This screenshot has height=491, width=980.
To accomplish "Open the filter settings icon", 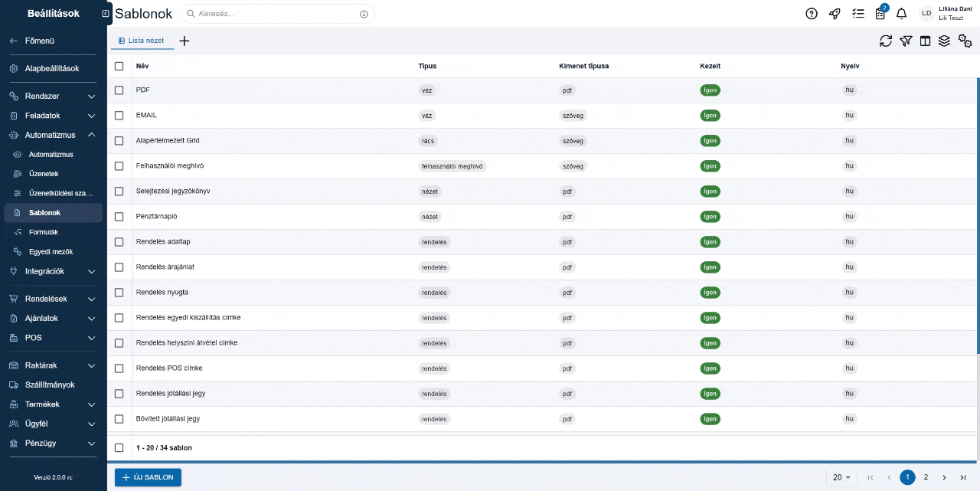I will click(x=906, y=41).
